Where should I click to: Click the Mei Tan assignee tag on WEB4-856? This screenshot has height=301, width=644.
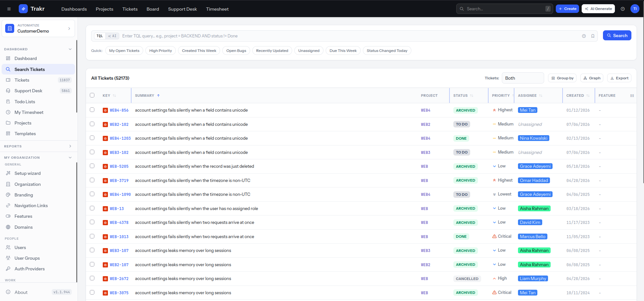pyautogui.click(x=527, y=110)
